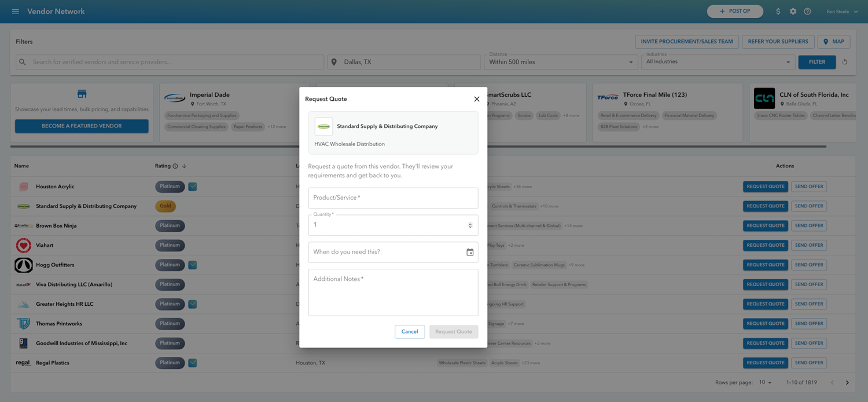Screen dimensions: 868x402
Task: Click REFER YOUR SUPPLIERS
Action: [x=778, y=41]
